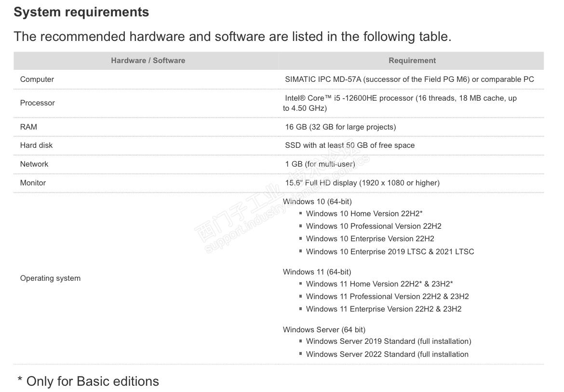Image resolution: width=564 pixels, height=392 pixels.
Task: Click the "Requirement" column header
Action: 412,61
